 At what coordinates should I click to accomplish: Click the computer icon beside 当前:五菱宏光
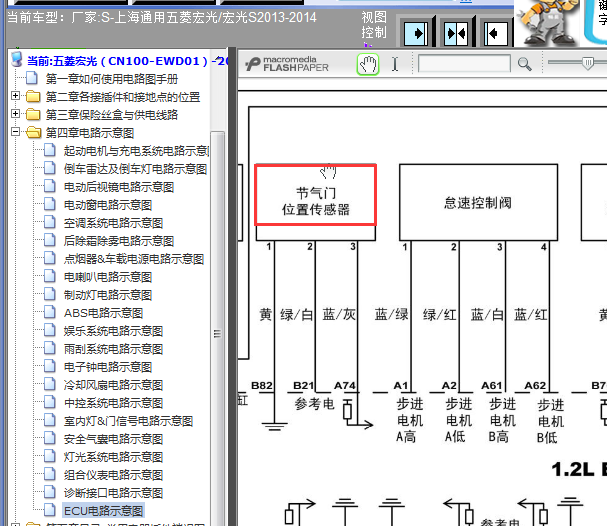(17, 60)
